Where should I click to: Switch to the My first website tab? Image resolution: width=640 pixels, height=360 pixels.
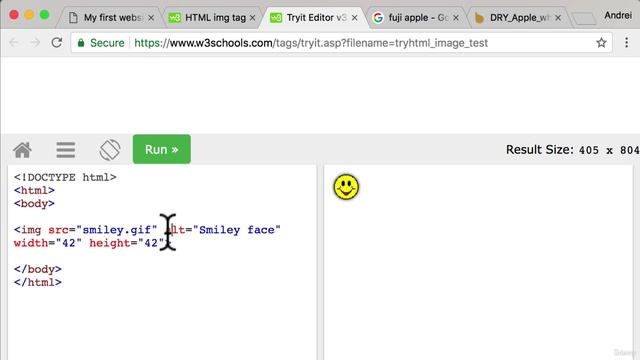tap(112, 18)
